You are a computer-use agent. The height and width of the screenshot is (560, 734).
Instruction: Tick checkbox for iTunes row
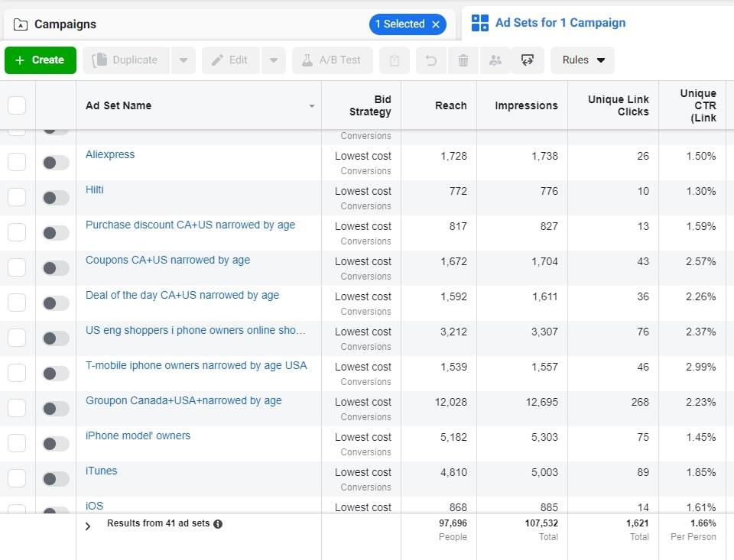point(17,477)
